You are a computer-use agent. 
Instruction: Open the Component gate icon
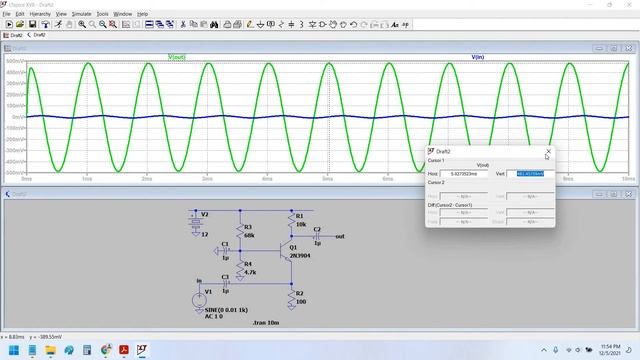coord(322,24)
